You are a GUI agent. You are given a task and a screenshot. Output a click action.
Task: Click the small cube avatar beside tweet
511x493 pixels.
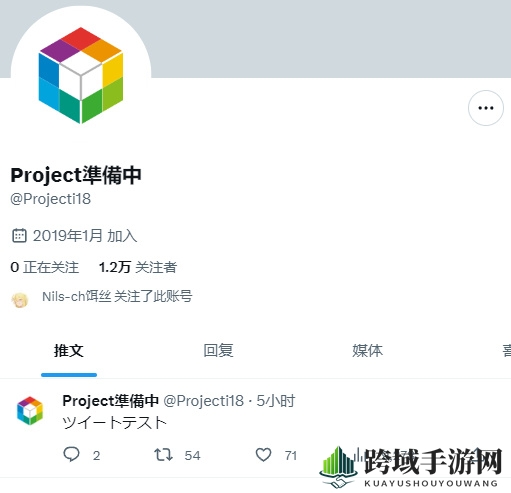[30, 411]
